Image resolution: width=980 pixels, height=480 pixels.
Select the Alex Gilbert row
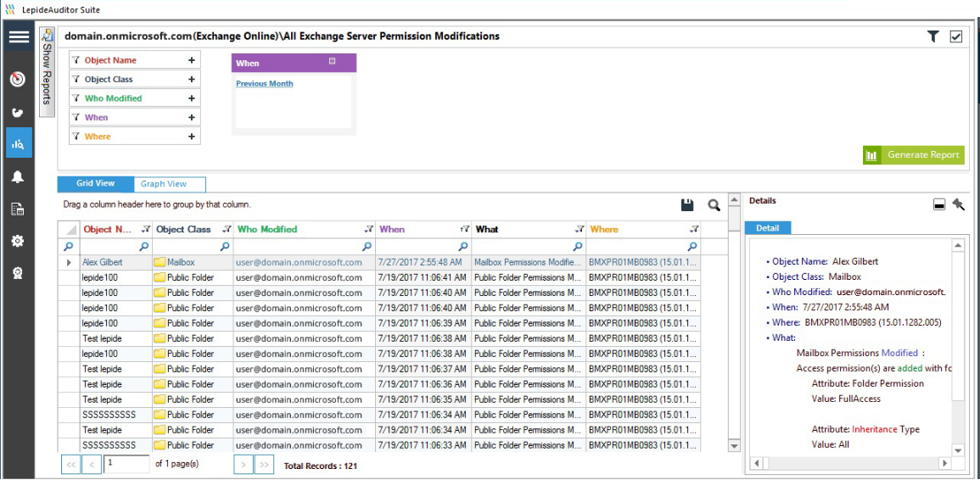pos(378,263)
